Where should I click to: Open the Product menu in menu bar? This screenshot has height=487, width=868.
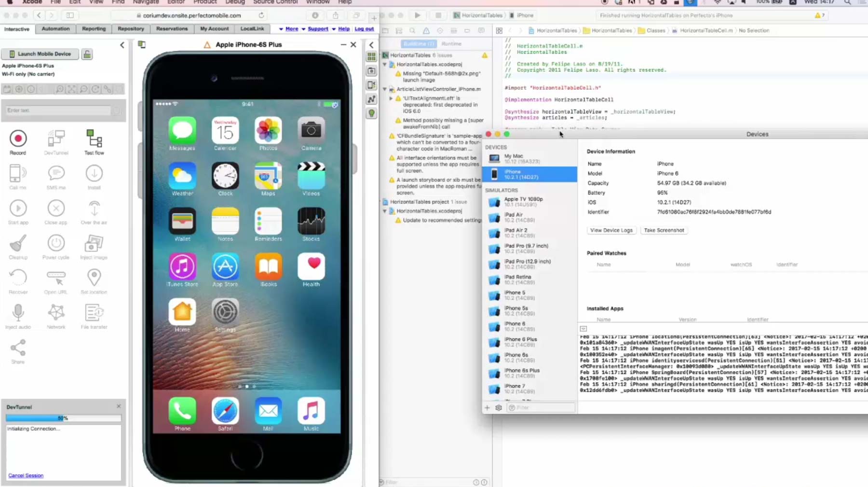point(205,2)
